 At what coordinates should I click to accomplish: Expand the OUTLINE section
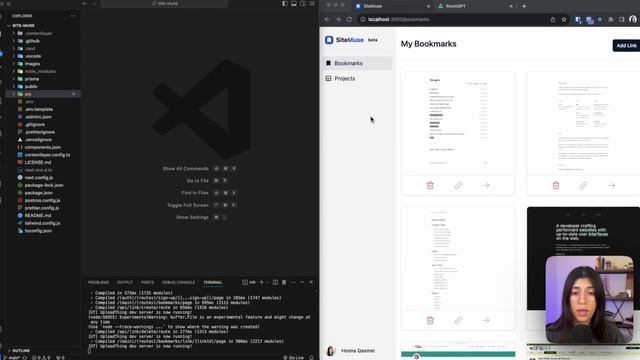point(20,351)
